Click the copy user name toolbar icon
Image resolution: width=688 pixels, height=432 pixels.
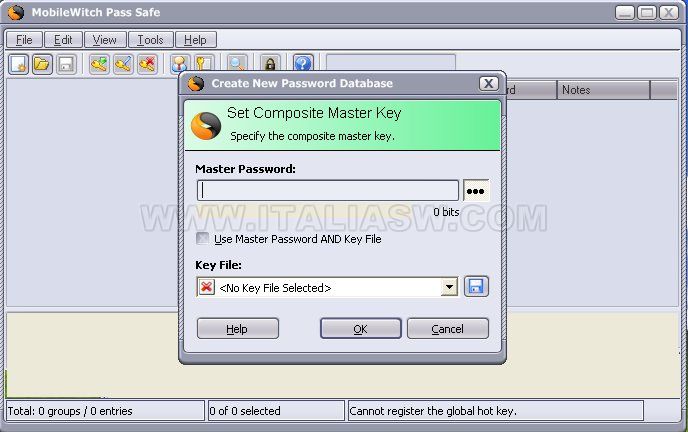click(x=180, y=64)
